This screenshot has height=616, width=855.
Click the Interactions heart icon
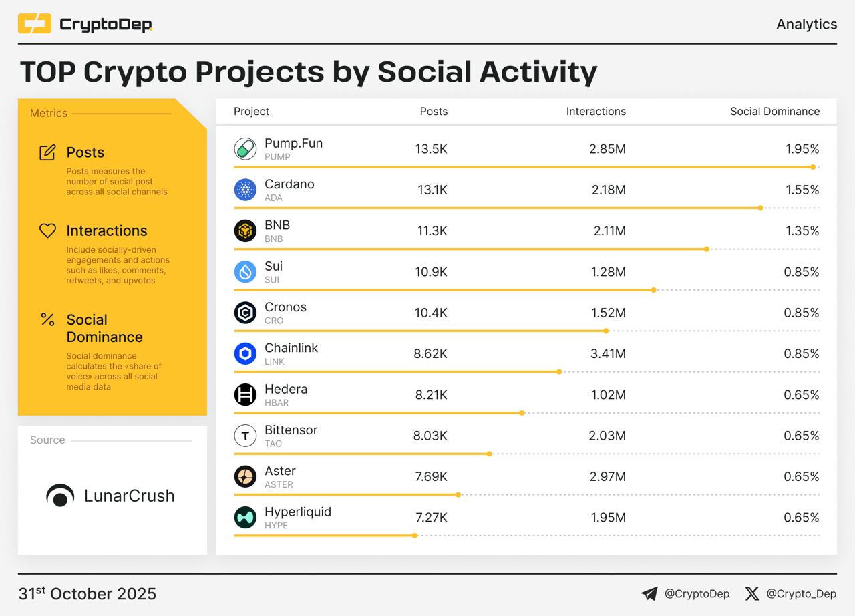[47, 230]
